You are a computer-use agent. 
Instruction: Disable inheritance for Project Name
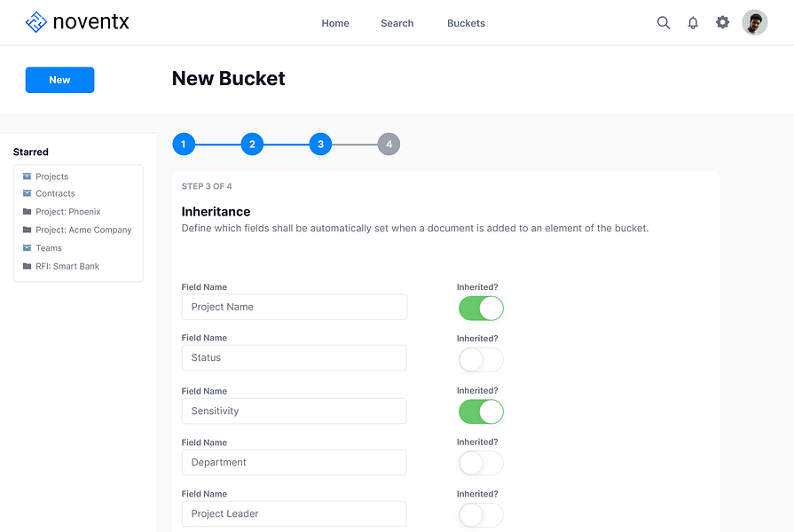click(481, 309)
